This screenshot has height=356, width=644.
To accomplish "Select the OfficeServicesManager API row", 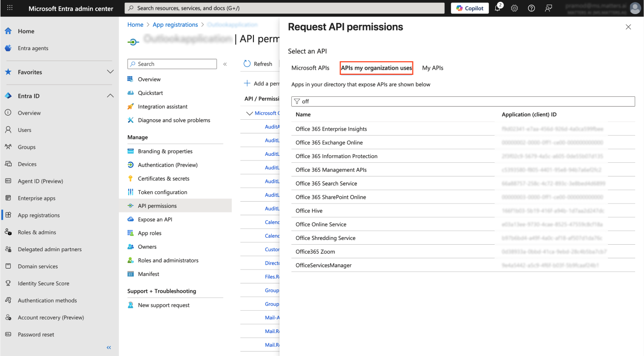I will [x=463, y=265].
